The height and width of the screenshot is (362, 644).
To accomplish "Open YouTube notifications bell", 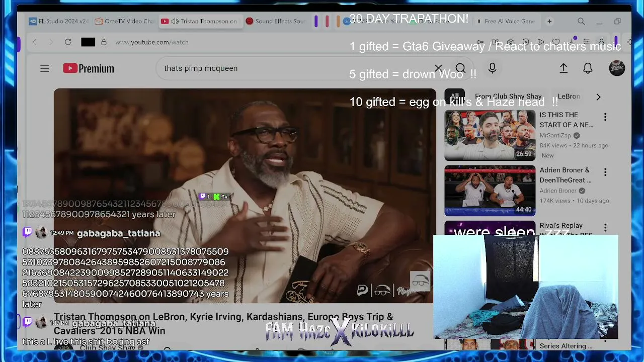I will 588,68.
